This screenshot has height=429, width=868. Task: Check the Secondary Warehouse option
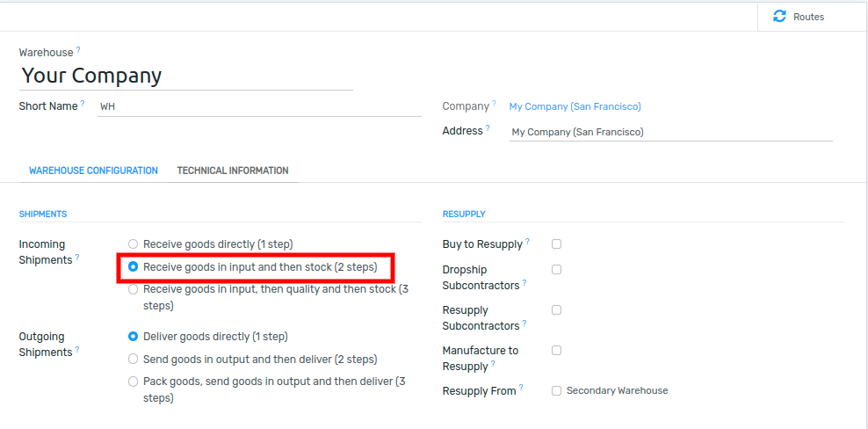click(556, 390)
